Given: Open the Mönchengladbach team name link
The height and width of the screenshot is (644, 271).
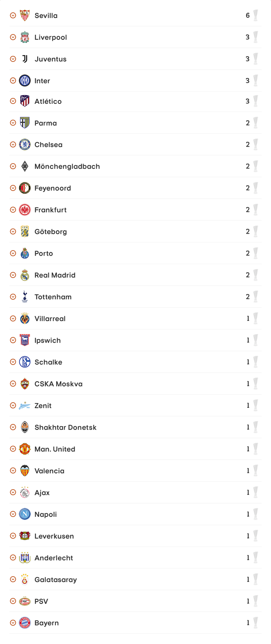Looking at the screenshot, I should click(x=67, y=167).
